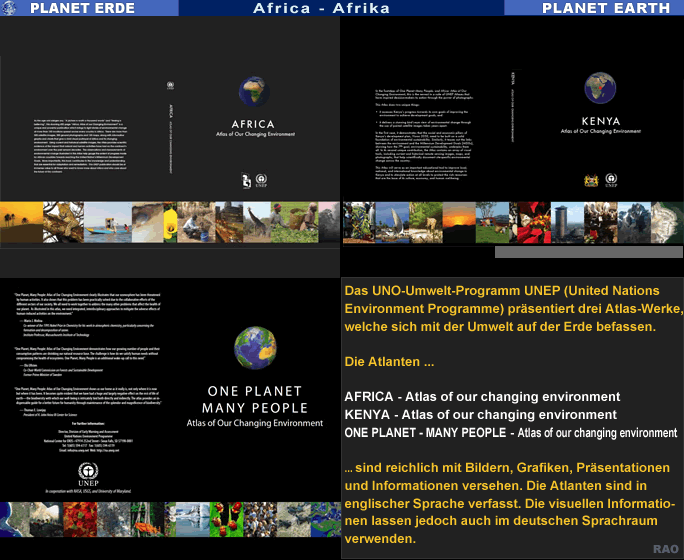Open the iceberg thumbnail
The height and width of the screenshot is (560, 684).
click(x=192, y=519)
